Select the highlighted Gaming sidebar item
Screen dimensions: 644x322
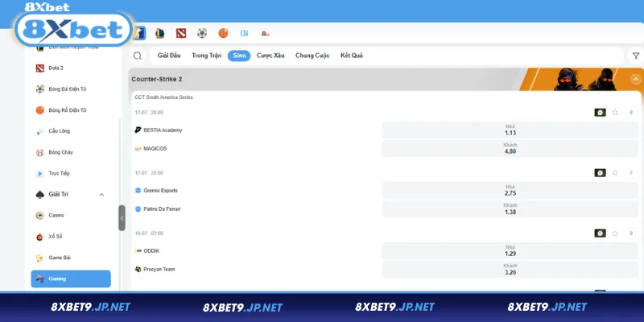pos(71,279)
